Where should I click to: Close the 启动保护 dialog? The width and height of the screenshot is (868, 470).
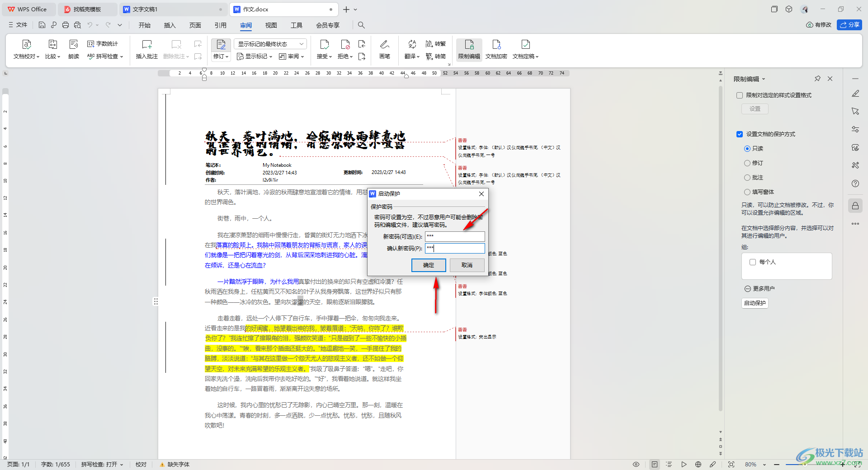[481, 194]
